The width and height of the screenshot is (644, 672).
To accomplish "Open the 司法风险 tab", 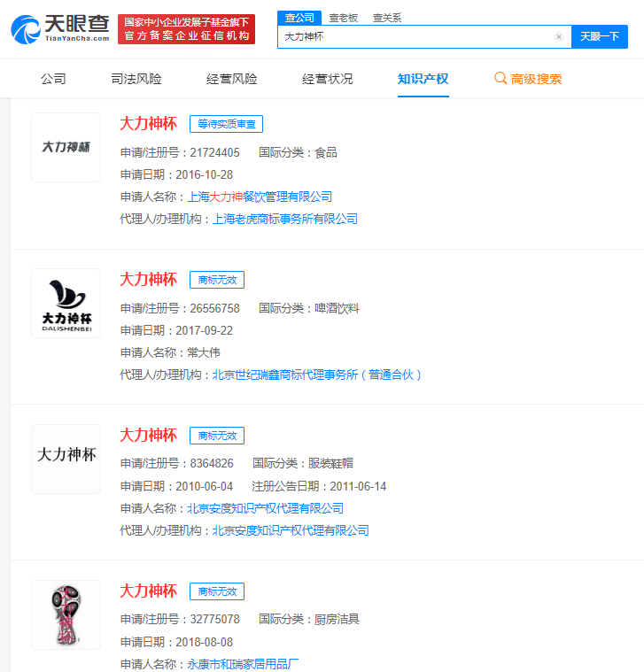I will click(x=136, y=79).
